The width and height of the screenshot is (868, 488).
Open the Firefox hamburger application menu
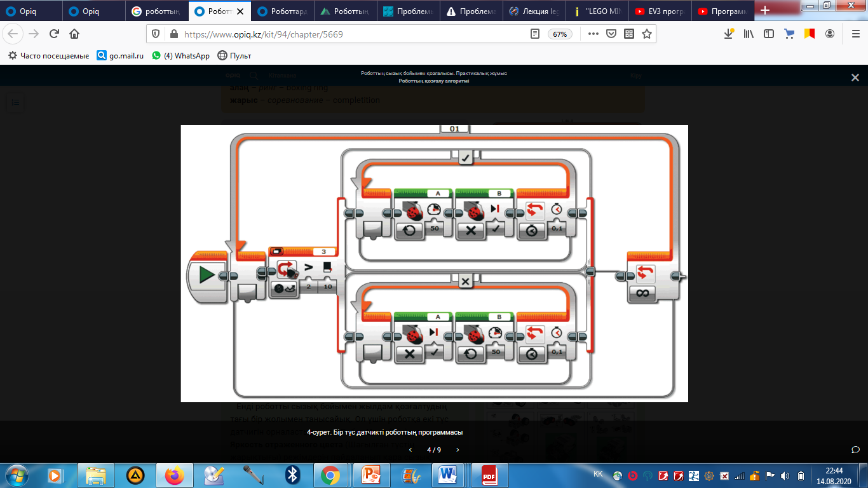point(855,34)
